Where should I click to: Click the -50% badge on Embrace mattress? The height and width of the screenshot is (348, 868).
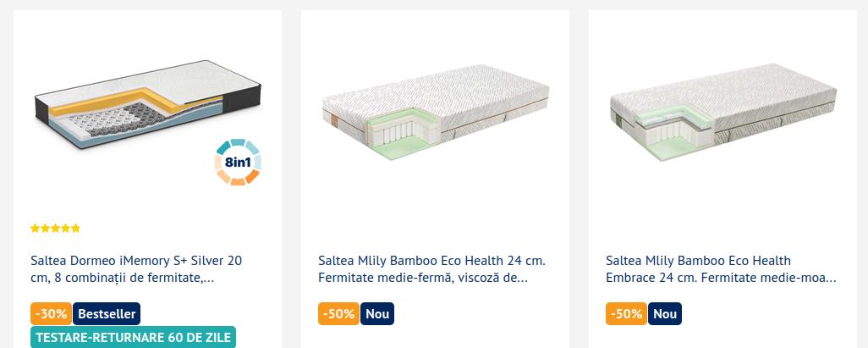coord(626,313)
